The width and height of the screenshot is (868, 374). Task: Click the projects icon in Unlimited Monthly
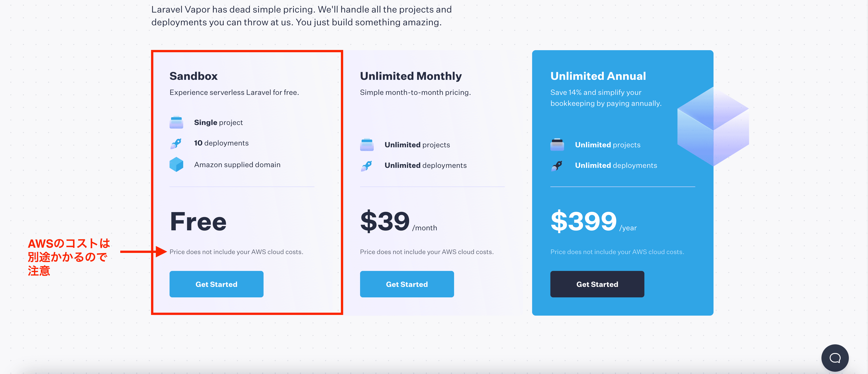pyautogui.click(x=367, y=144)
